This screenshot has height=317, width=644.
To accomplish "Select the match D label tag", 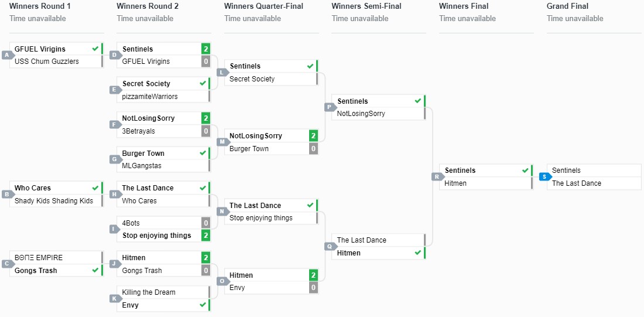I will click(x=115, y=55).
